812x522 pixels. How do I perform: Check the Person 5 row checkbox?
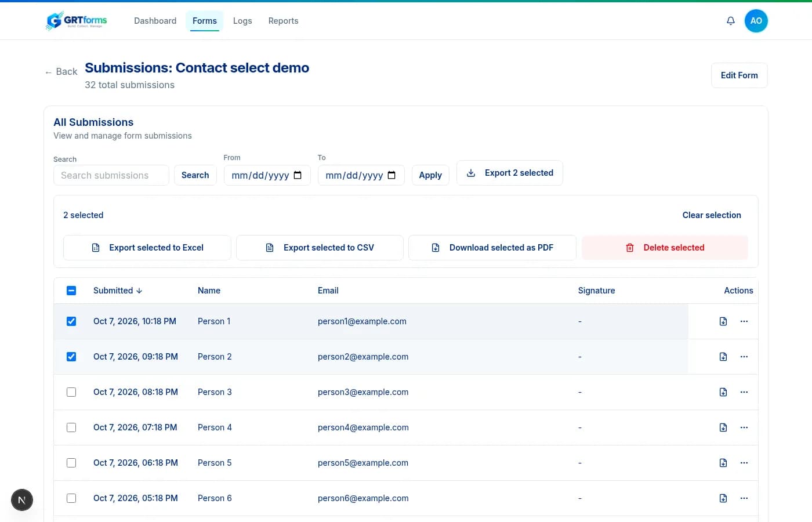pos(71,463)
